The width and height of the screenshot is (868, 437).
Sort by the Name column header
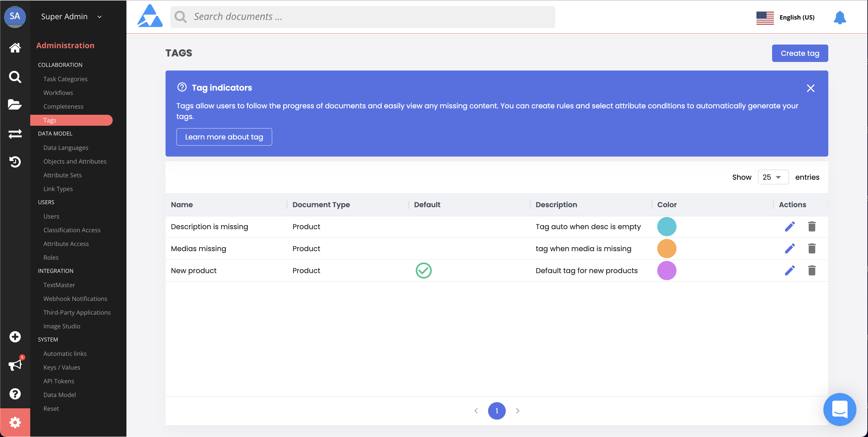(x=182, y=205)
